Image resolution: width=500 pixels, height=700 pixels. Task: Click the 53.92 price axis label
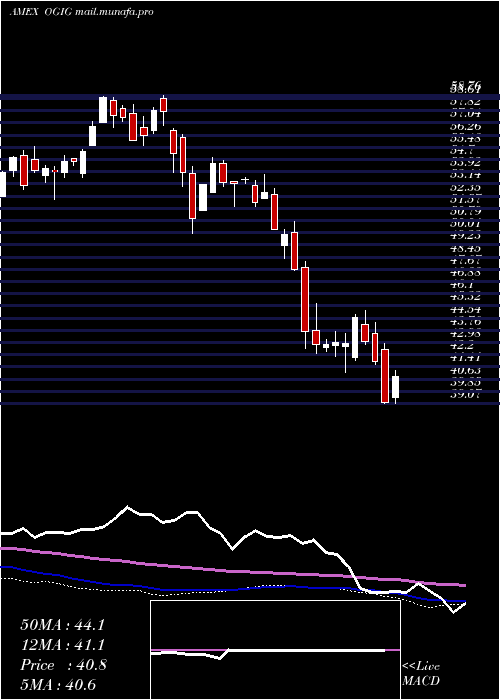(465, 163)
